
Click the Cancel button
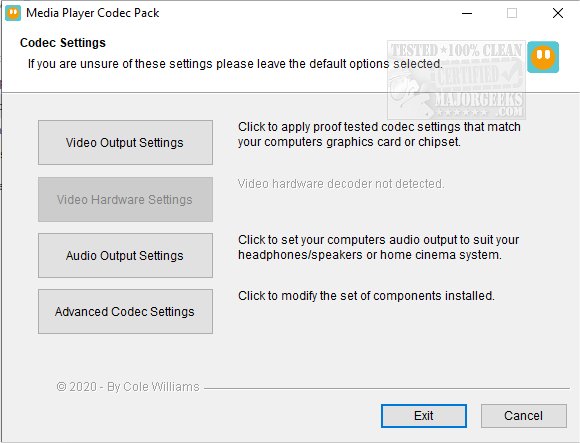tap(524, 416)
